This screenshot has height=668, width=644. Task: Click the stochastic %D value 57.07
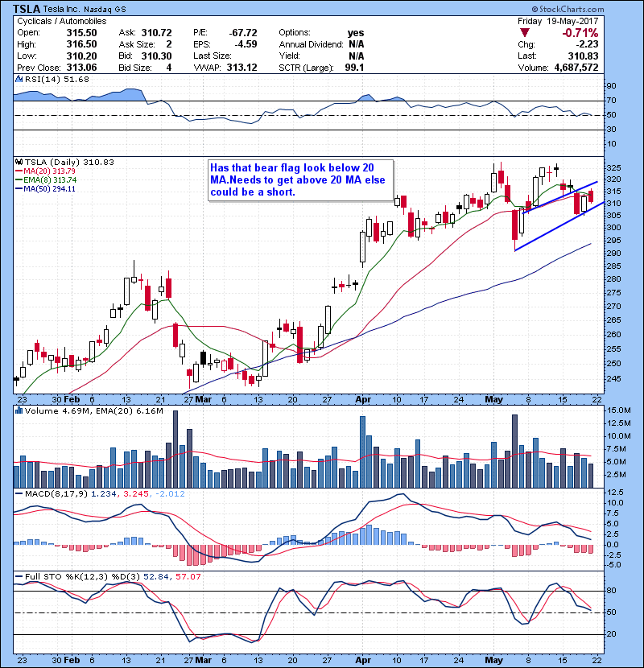pos(188,577)
